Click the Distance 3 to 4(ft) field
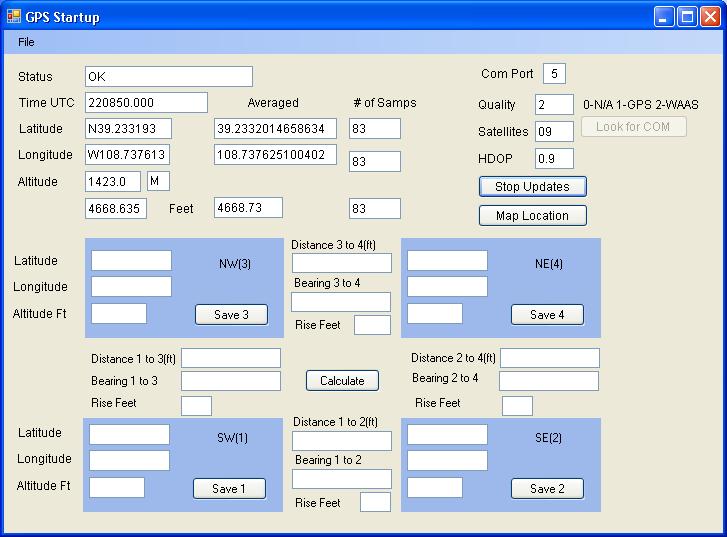Image resolution: width=727 pixels, height=537 pixels. (342, 263)
